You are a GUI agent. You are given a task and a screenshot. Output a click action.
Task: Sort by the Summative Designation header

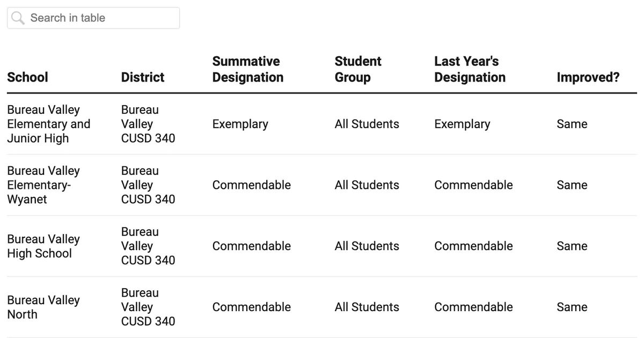click(247, 69)
